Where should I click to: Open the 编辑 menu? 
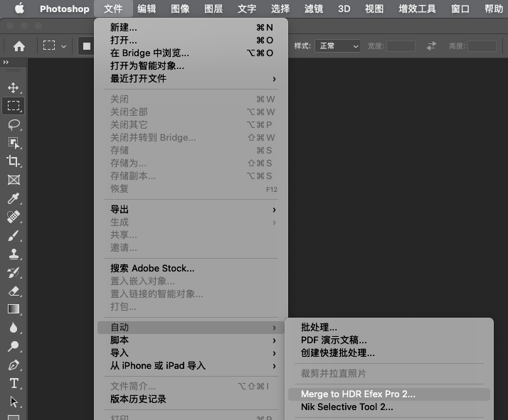pos(147,9)
